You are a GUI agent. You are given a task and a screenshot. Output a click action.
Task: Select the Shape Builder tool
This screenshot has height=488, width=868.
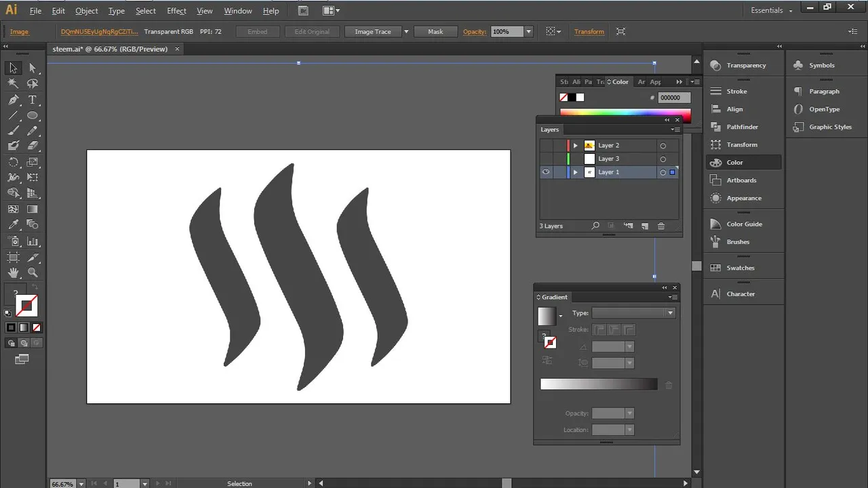pyautogui.click(x=13, y=193)
